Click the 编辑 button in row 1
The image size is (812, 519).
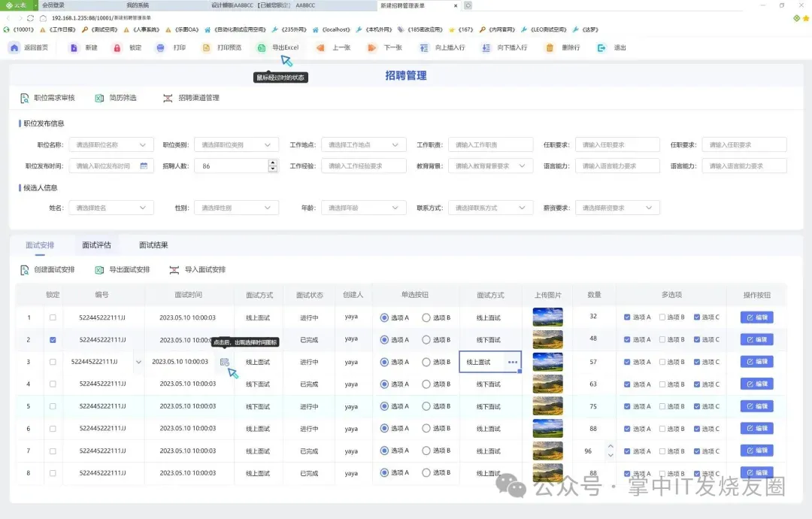point(756,317)
